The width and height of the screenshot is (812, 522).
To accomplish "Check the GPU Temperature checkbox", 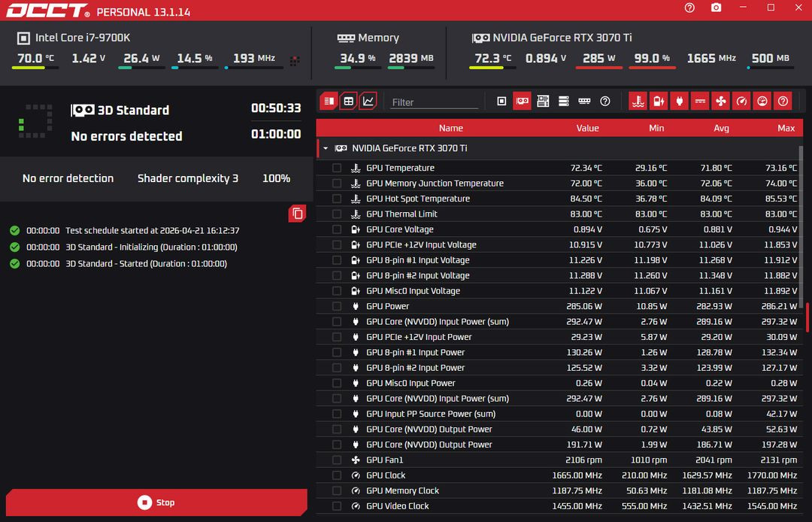I will coord(337,168).
